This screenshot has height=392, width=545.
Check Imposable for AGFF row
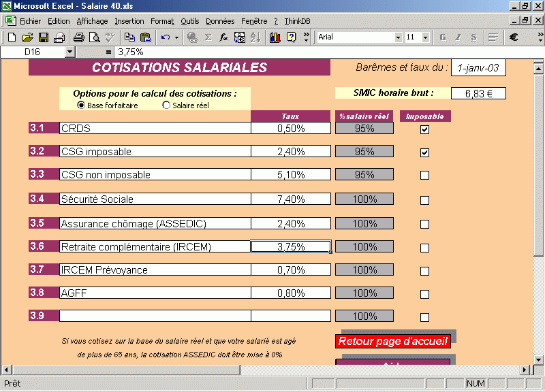(424, 295)
